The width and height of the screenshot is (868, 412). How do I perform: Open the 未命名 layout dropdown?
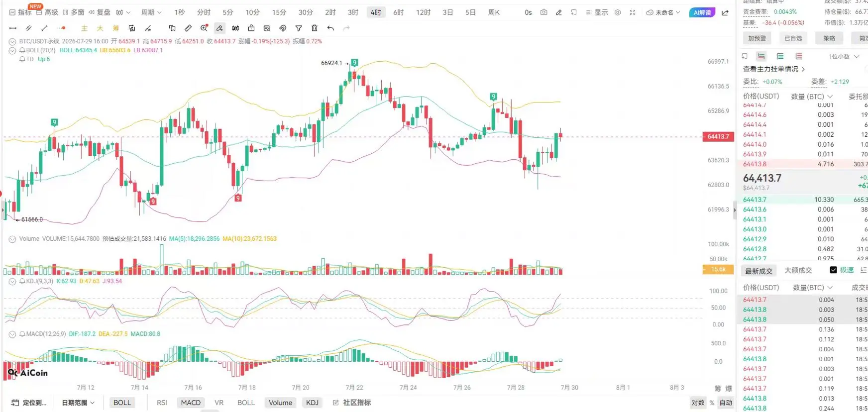[x=663, y=12]
